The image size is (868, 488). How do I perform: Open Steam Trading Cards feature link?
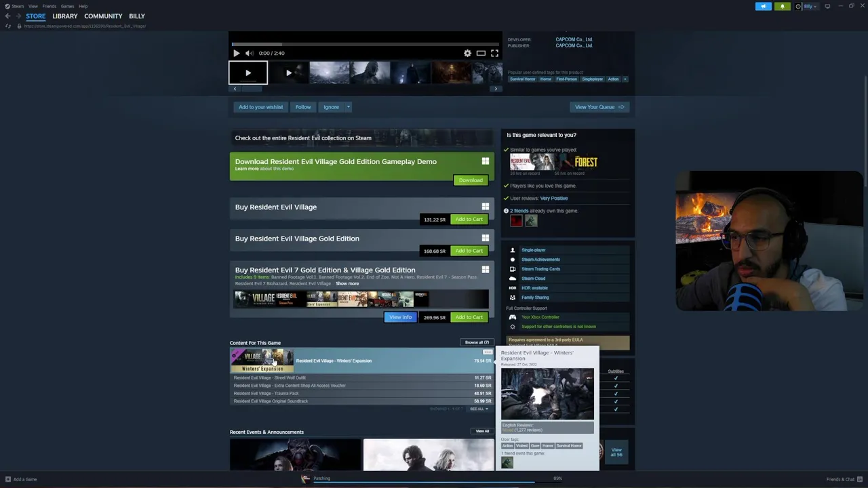(540, 269)
